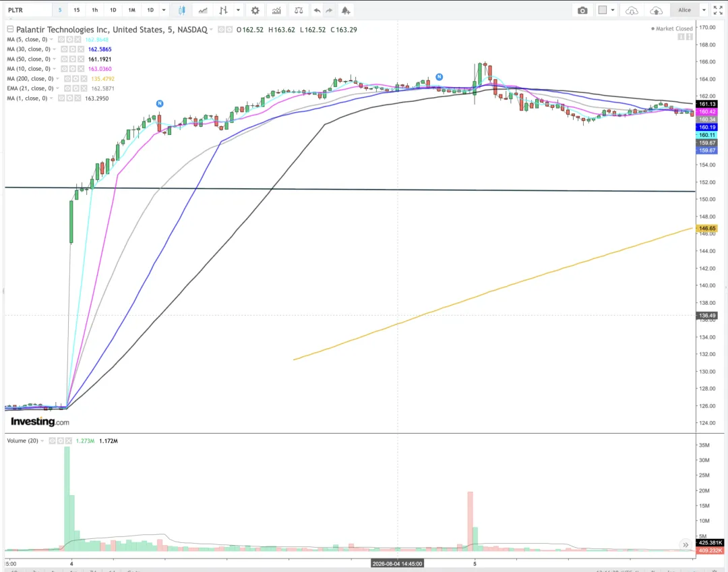Image resolution: width=728 pixels, height=572 pixels.
Task: Collapse the indicator legend box icon
Action: click(10, 29)
